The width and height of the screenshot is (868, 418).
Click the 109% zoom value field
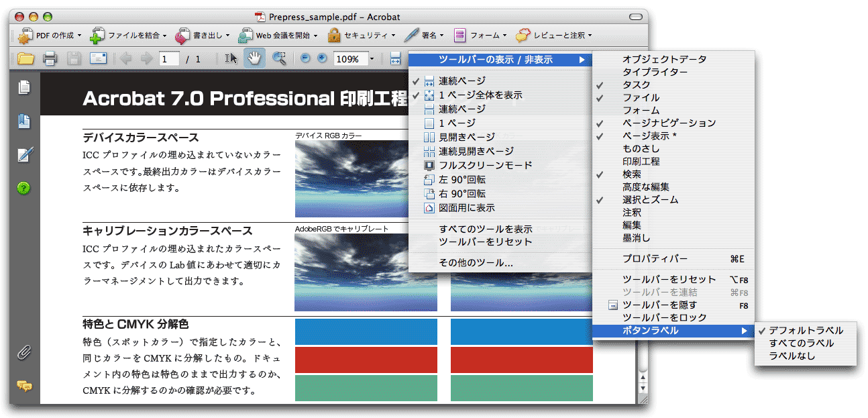pos(350,59)
